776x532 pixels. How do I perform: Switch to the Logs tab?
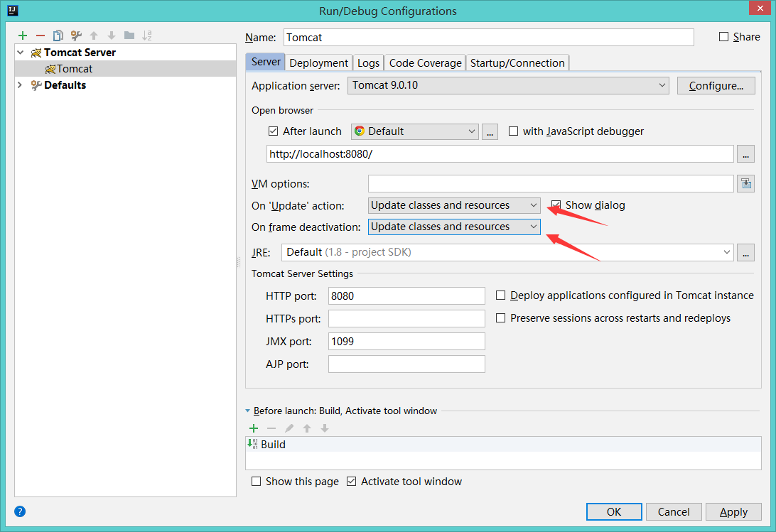tap(368, 63)
